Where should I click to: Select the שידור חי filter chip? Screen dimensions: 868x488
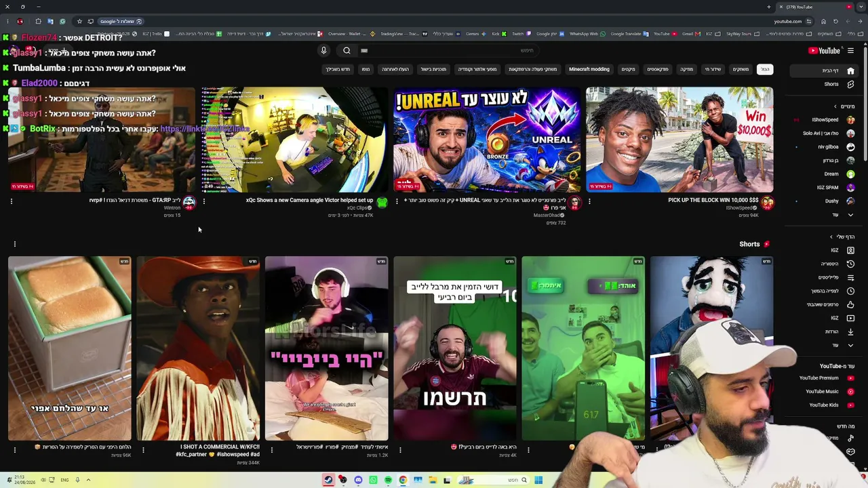[713, 69]
